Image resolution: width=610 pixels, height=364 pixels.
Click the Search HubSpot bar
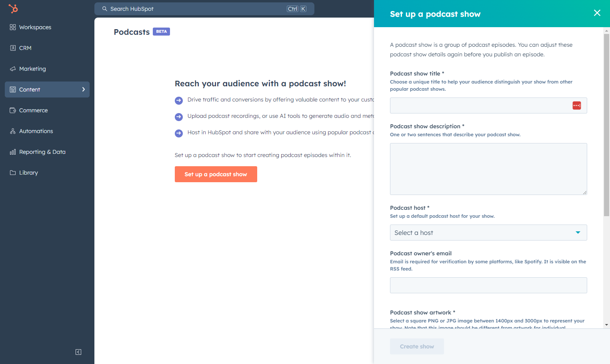click(204, 9)
